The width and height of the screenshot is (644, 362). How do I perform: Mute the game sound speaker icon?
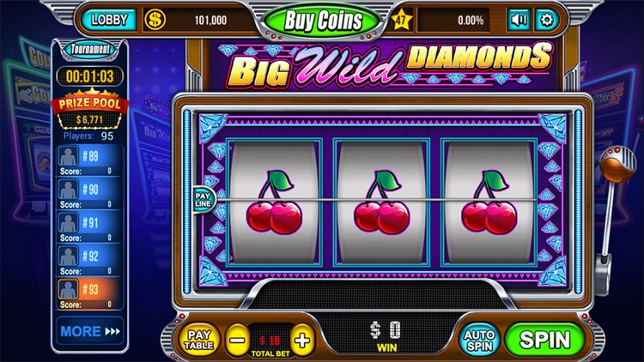click(x=519, y=20)
